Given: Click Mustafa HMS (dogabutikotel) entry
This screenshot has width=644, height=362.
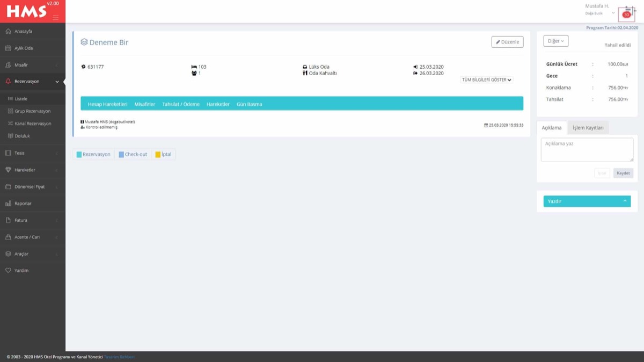Looking at the screenshot, I should pyautogui.click(x=109, y=122).
